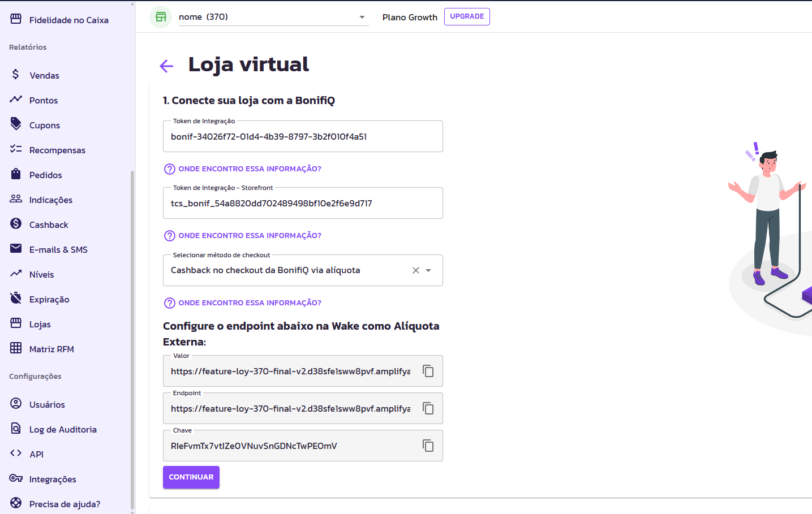Copy the Valor field URL

pos(428,371)
